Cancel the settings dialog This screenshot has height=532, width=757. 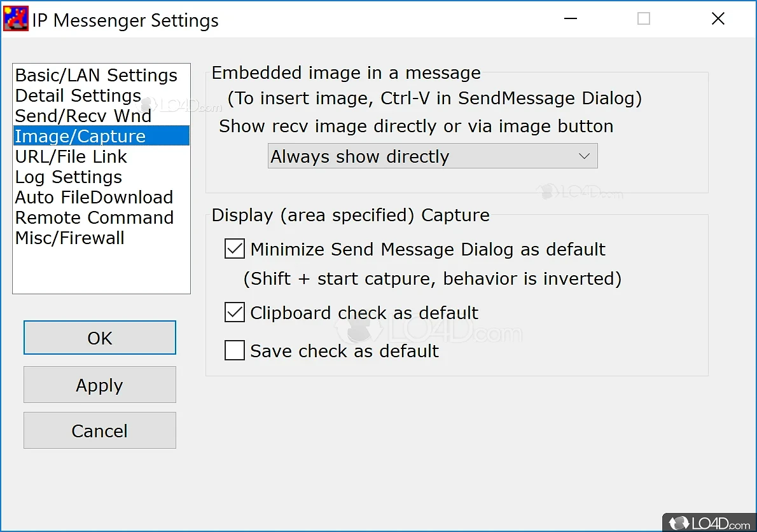(x=99, y=431)
